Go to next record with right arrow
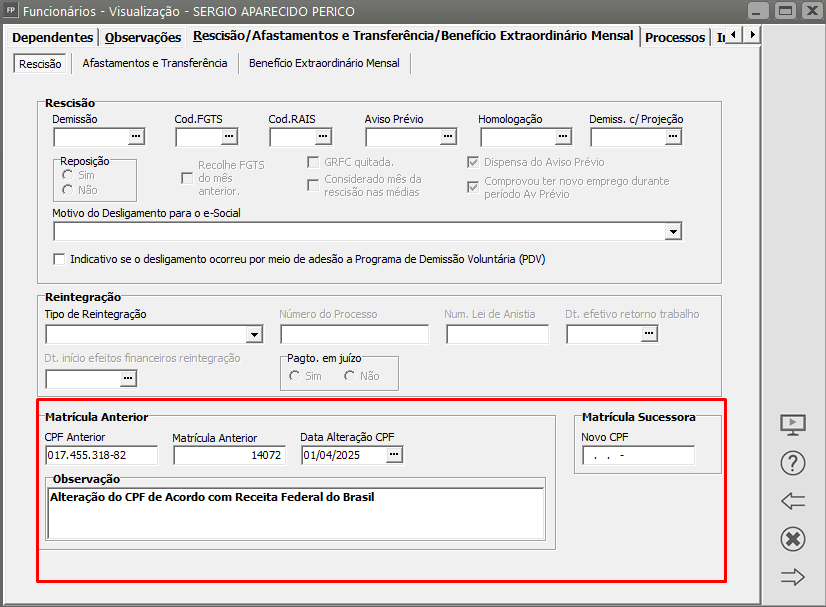The height and width of the screenshot is (607, 826). tap(792, 577)
